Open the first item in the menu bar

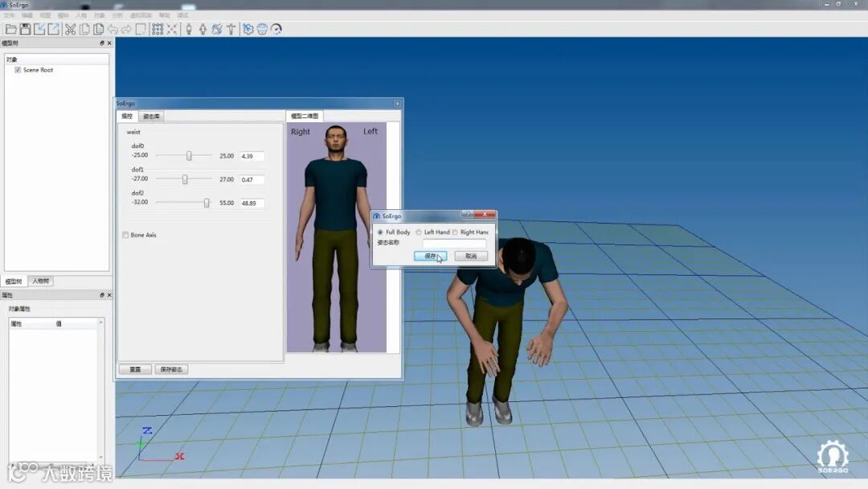10,15
